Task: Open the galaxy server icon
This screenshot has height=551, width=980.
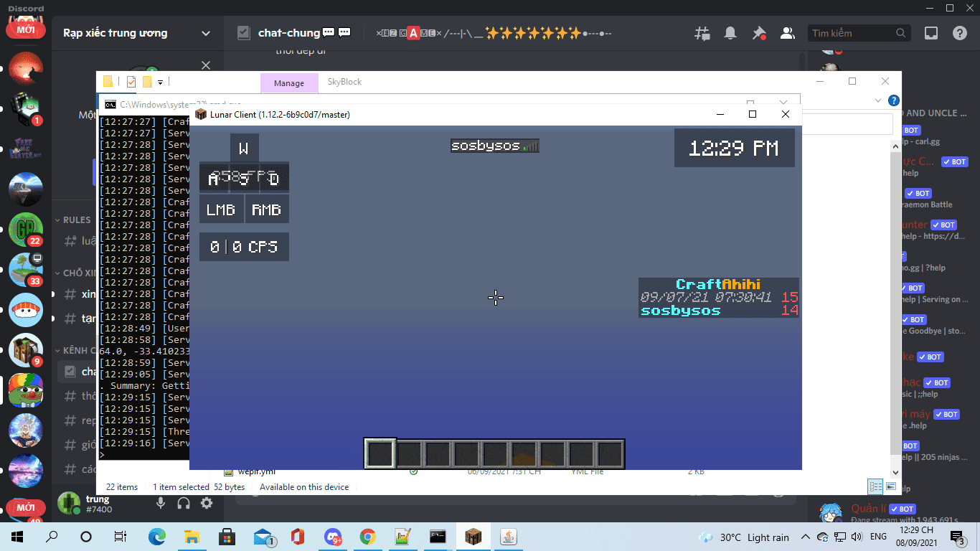Action: pyautogui.click(x=26, y=471)
